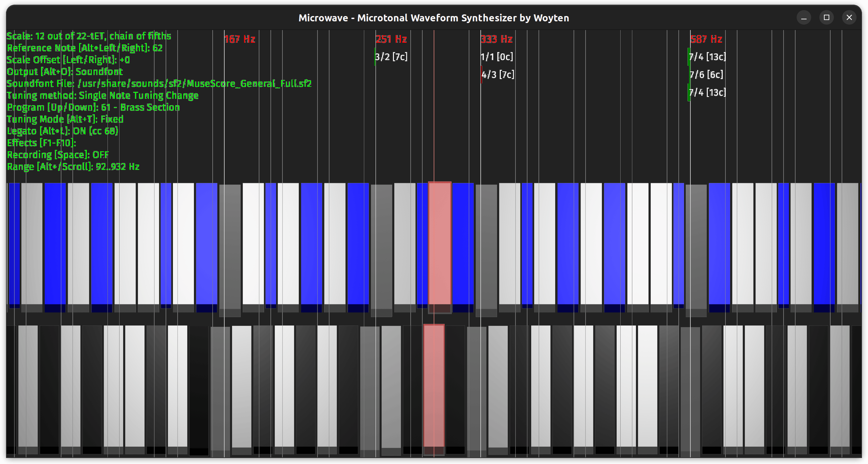Click the '587 Hz' frequency label
Image resolution: width=868 pixels, height=464 pixels.
[x=706, y=39]
